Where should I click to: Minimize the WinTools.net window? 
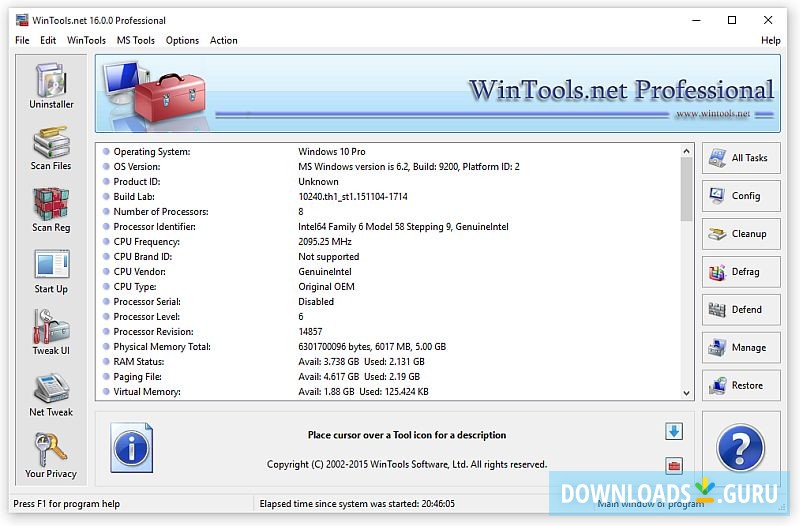pos(696,20)
